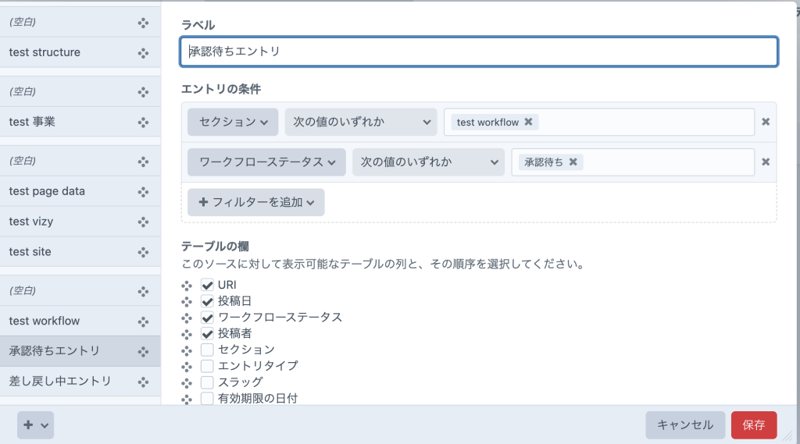The height and width of the screenshot is (444, 800).
Task: Save the source settings with 保存
Action: pyautogui.click(x=754, y=425)
